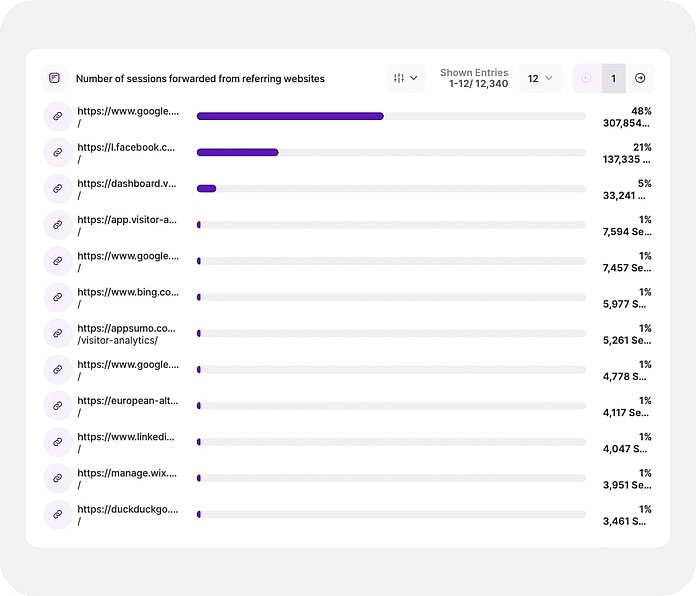The height and width of the screenshot is (596, 696).
Task: Go to the next page with right arrow
Action: pyautogui.click(x=640, y=79)
